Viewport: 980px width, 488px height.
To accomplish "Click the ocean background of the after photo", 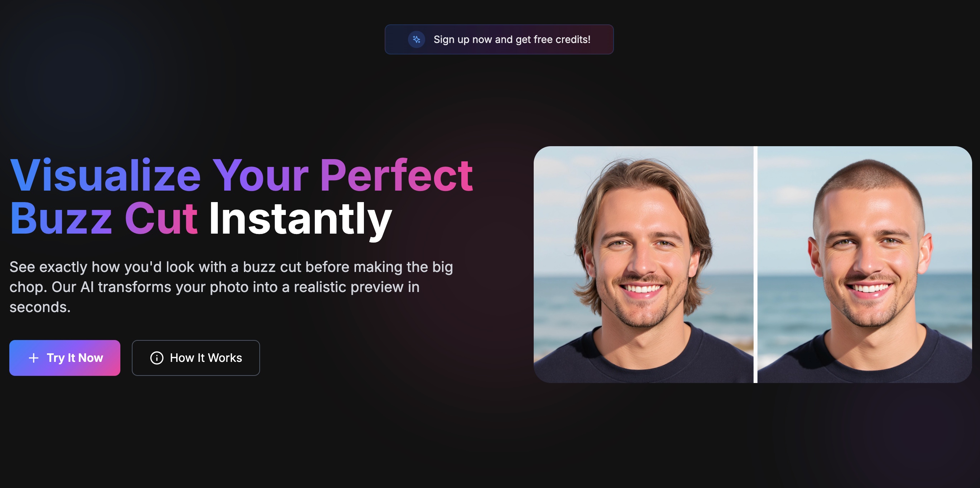I will (x=947, y=297).
